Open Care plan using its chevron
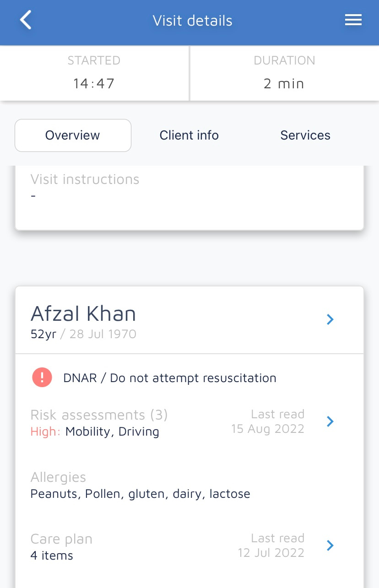Viewport: 379px width, 588px height. point(330,545)
